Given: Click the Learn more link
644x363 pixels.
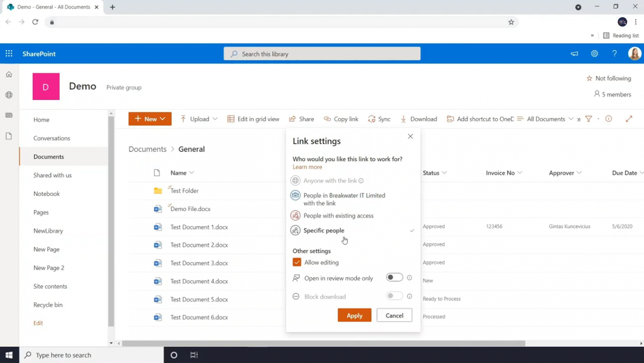Looking at the screenshot, I should (x=307, y=167).
